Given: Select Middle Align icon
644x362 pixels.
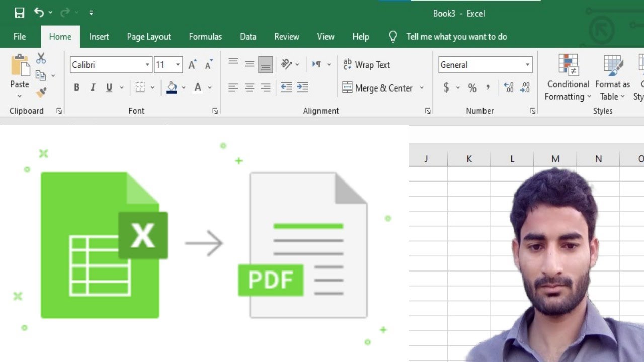Looking at the screenshot, I should [250, 64].
